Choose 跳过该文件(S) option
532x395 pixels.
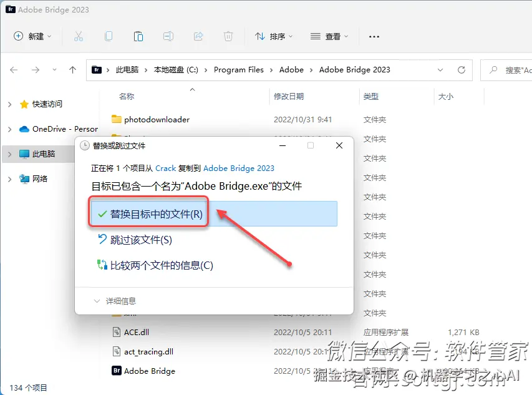coord(135,240)
